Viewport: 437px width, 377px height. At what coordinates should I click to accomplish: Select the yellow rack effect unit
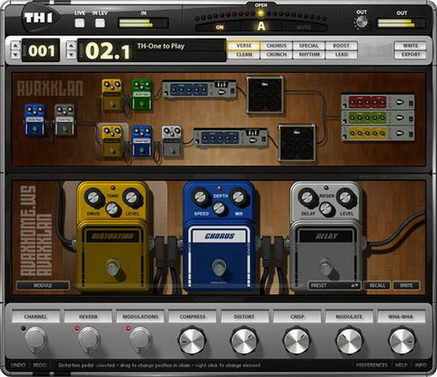point(378,133)
